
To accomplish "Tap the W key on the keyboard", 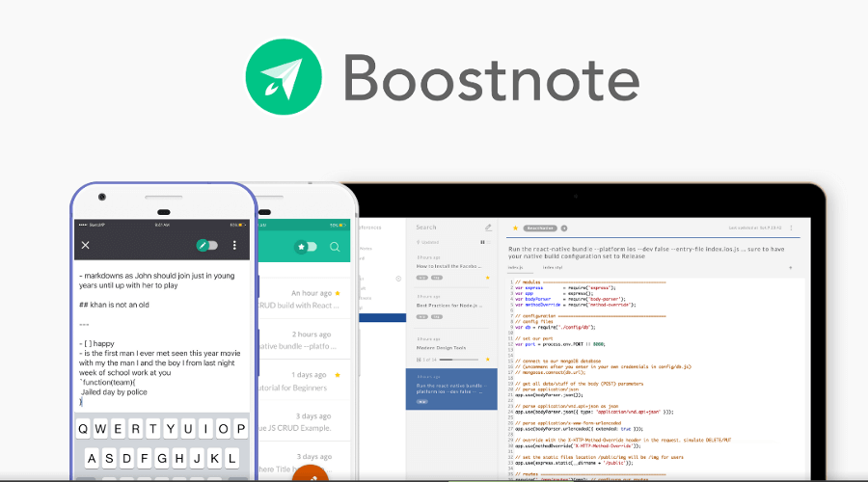I will (100, 429).
